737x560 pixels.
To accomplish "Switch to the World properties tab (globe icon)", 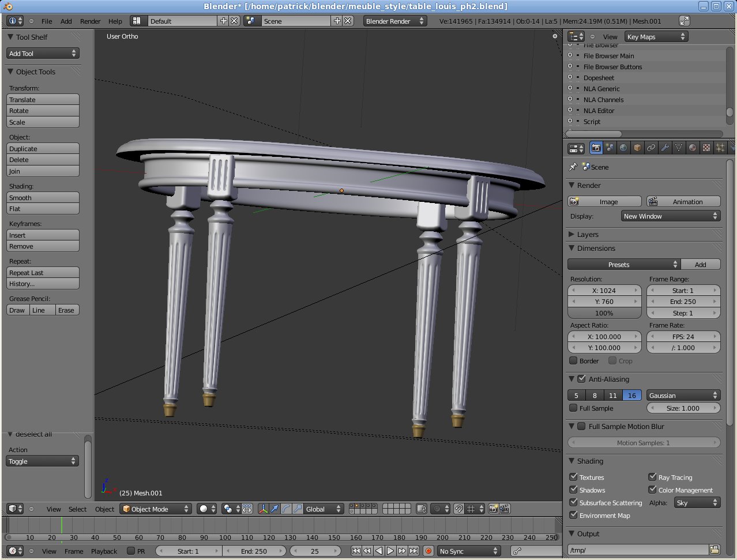I will coord(623,148).
